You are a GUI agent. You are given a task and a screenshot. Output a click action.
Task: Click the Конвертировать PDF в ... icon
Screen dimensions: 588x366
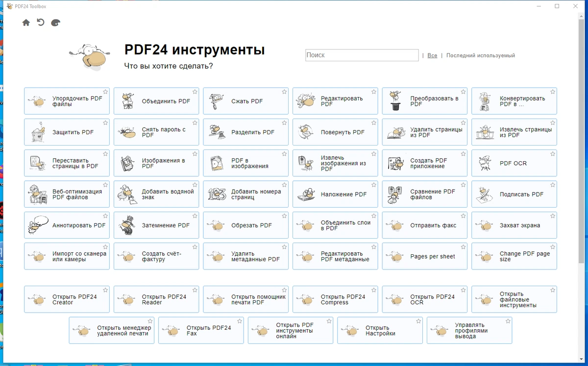pyautogui.click(x=484, y=101)
